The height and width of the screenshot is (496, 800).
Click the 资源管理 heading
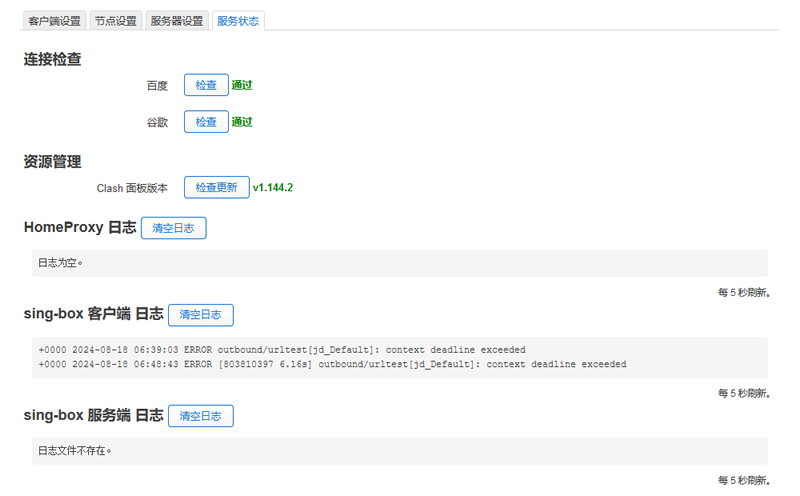point(53,162)
